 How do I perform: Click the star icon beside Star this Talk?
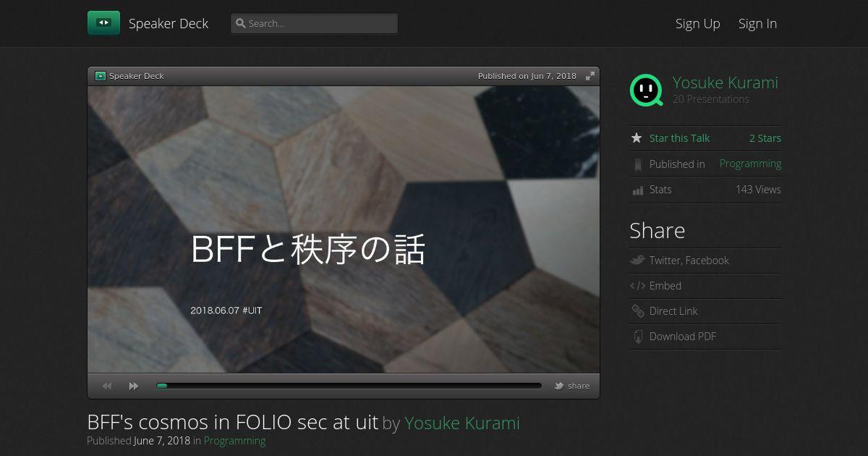click(x=637, y=138)
